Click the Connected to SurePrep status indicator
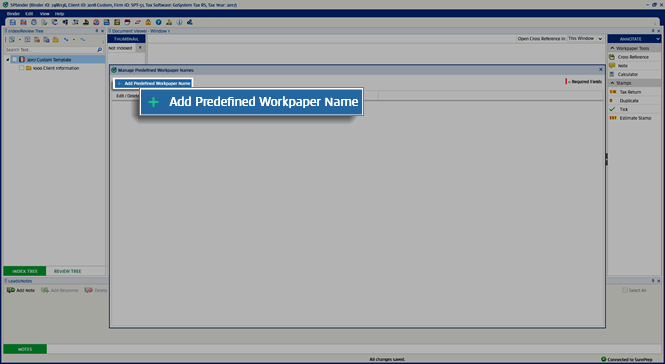This screenshot has width=665, height=364. coord(627,359)
